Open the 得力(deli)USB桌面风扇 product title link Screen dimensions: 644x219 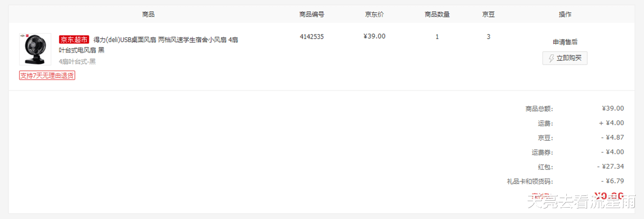pos(165,40)
